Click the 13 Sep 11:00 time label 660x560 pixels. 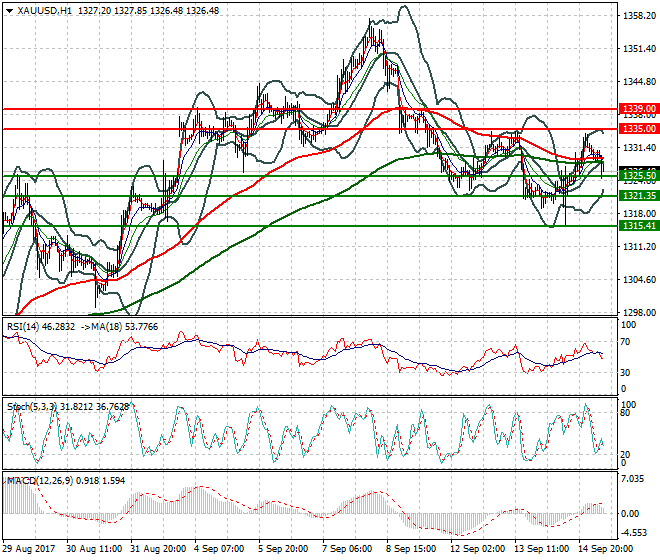click(542, 549)
